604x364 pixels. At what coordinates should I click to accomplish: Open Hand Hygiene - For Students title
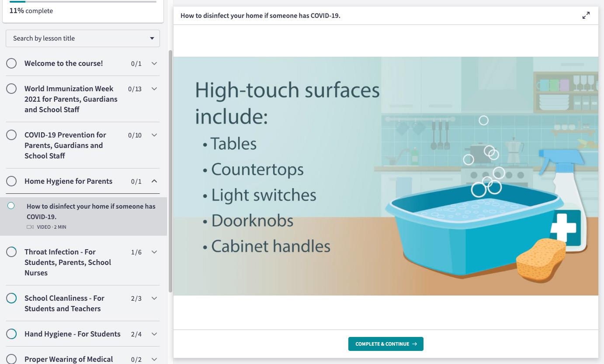point(73,334)
